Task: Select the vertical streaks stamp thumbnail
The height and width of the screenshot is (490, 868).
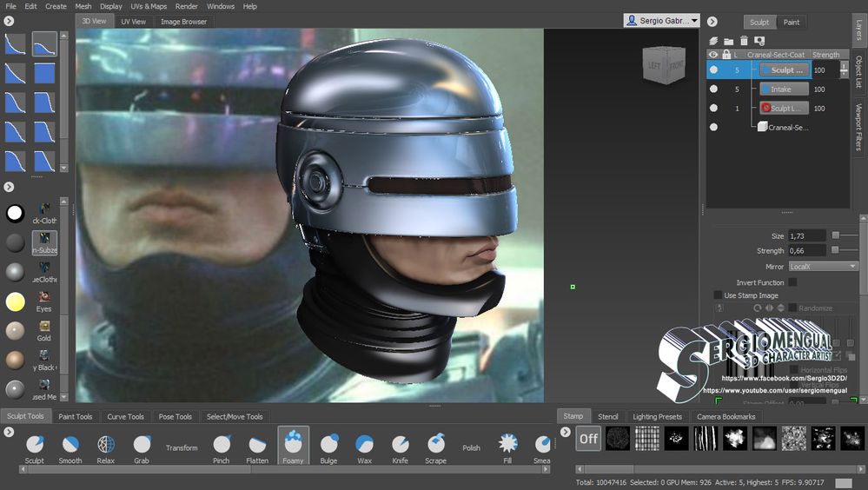Action: pyautogui.click(x=706, y=439)
